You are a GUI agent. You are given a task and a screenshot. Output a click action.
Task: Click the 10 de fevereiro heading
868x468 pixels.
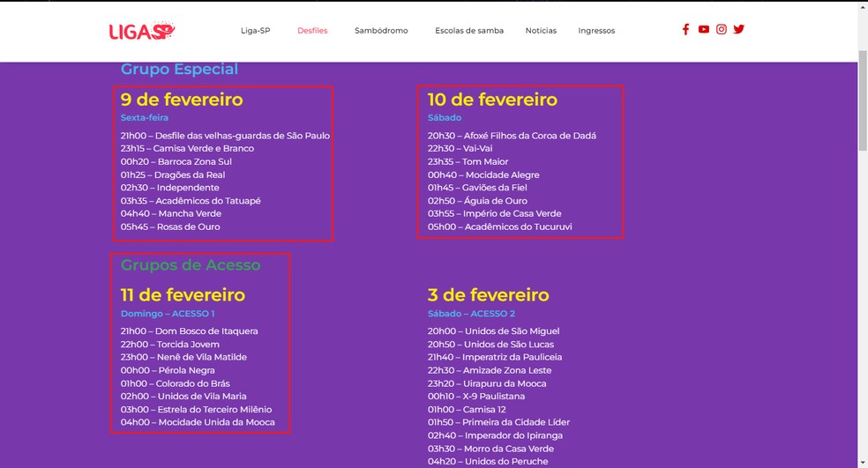(x=492, y=100)
